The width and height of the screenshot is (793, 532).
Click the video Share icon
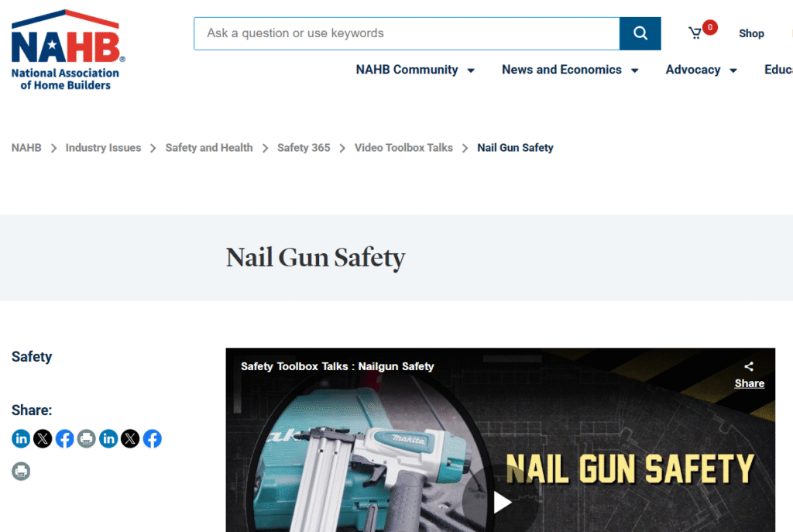click(749, 375)
